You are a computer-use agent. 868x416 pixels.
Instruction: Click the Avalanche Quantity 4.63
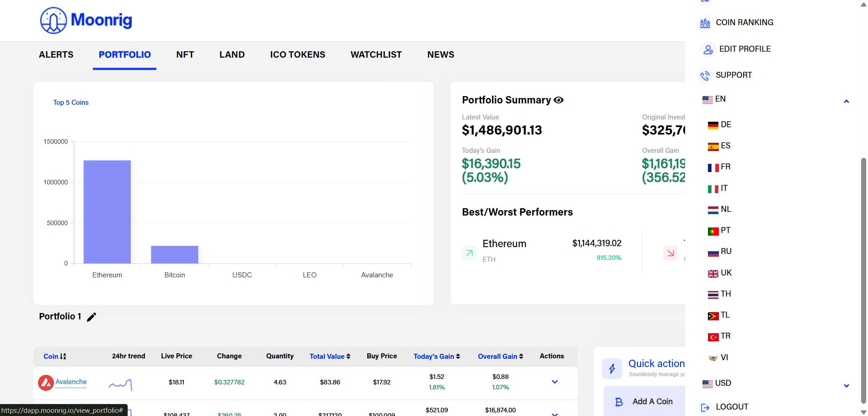pos(280,382)
